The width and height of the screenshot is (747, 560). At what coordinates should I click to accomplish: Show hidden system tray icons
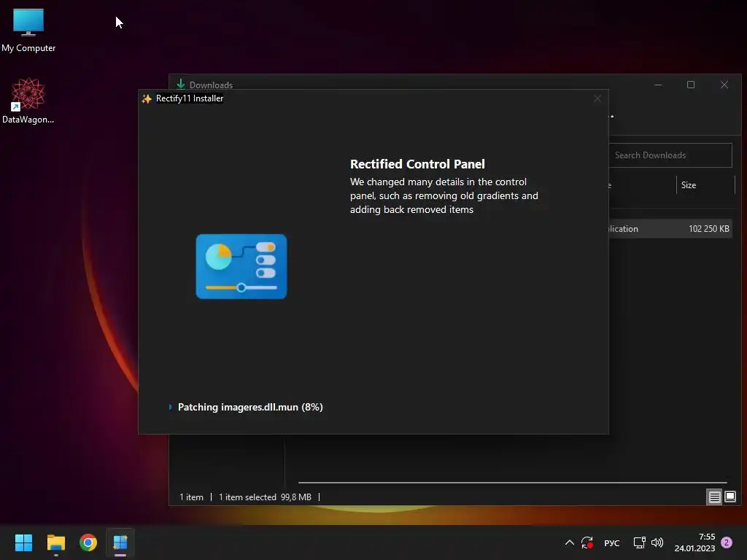click(x=569, y=542)
